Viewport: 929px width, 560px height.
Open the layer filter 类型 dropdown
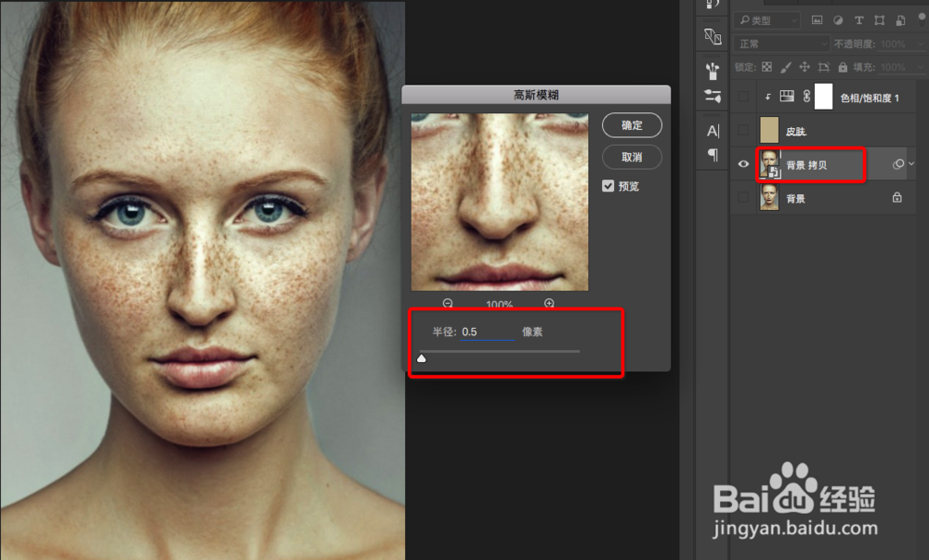pos(767,20)
